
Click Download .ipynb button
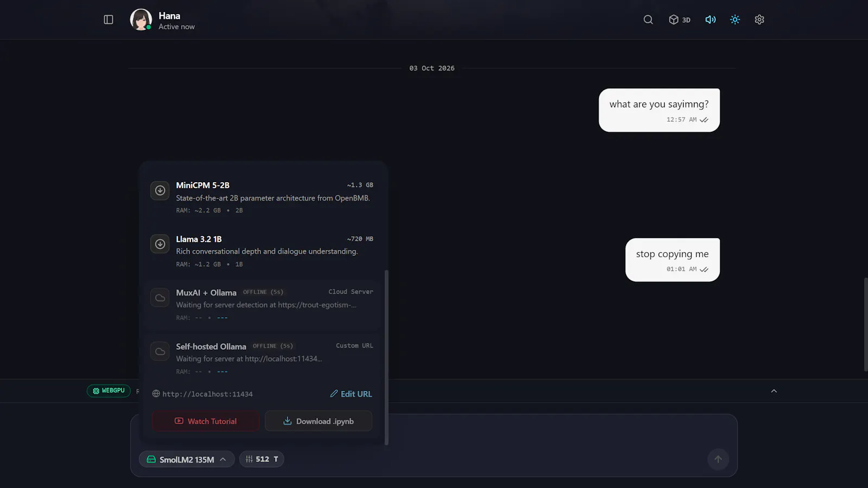coord(318,421)
